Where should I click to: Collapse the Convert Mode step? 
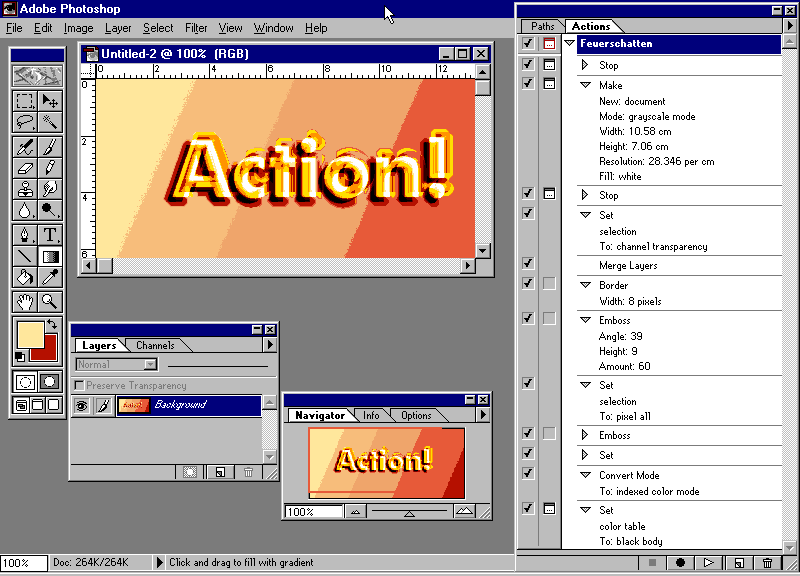(x=585, y=475)
